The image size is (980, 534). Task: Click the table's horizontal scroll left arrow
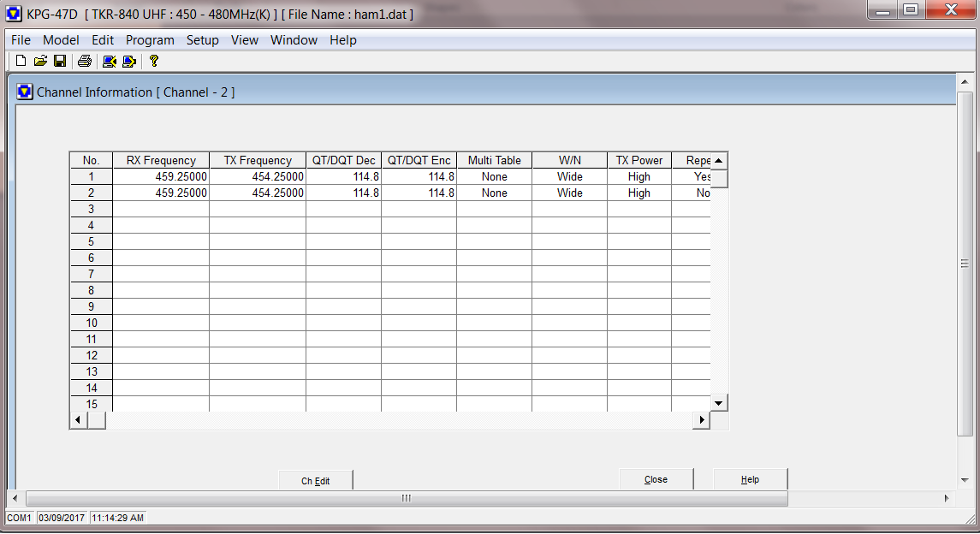(x=78, y=420)
